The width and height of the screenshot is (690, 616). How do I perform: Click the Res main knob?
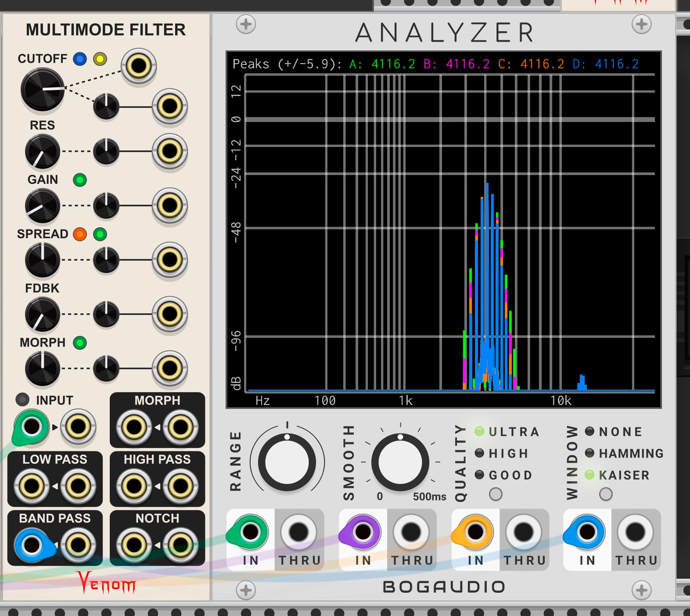42,152
